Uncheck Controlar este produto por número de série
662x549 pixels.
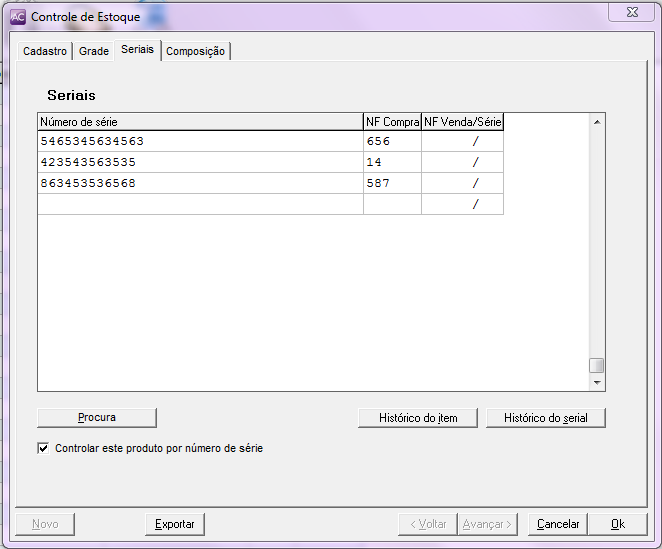pos(43,449)
